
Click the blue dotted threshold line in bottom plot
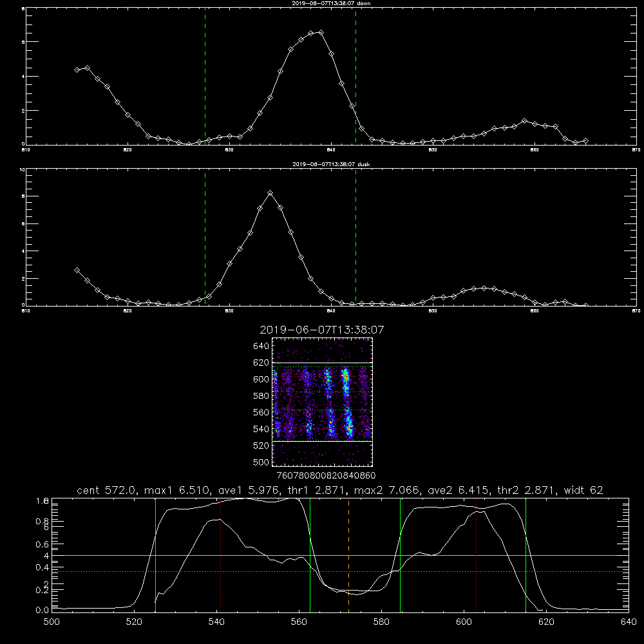point(340,571)
